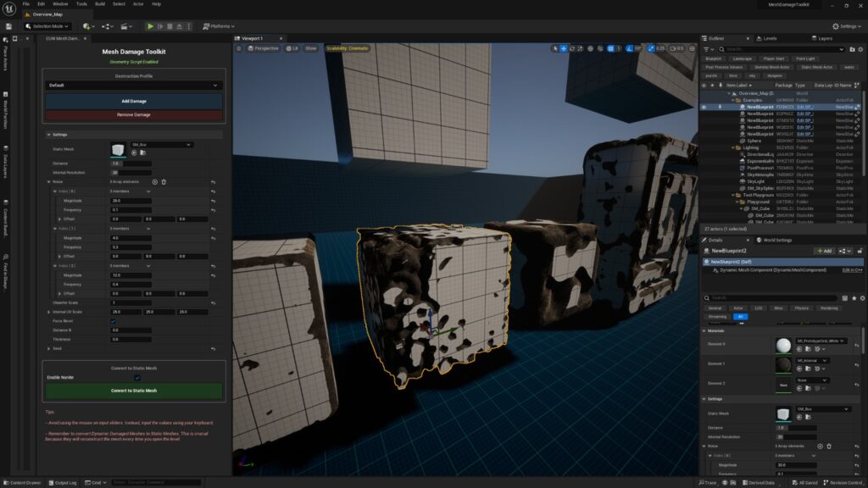868x488 pixels.
Task: Click the Distance value slider field
Action: point(130,163)
